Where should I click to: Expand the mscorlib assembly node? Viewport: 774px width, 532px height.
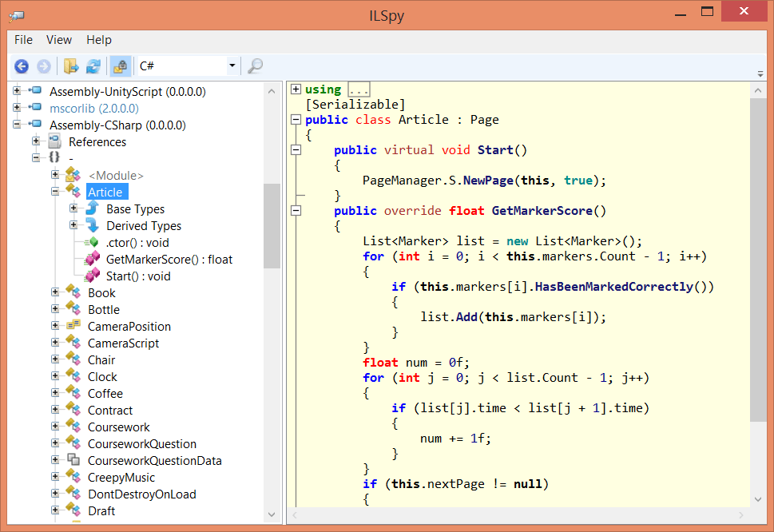17,108
